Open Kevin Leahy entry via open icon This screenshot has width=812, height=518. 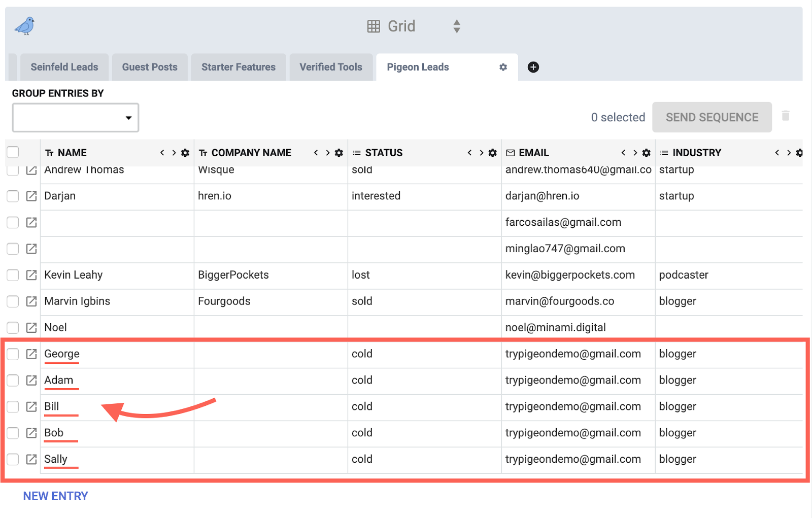[31, 275]
